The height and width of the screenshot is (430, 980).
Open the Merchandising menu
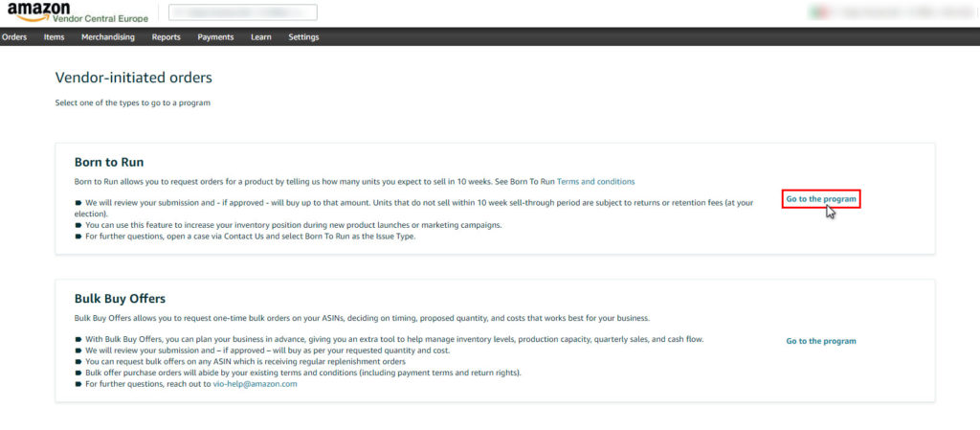tap(107, 37)
